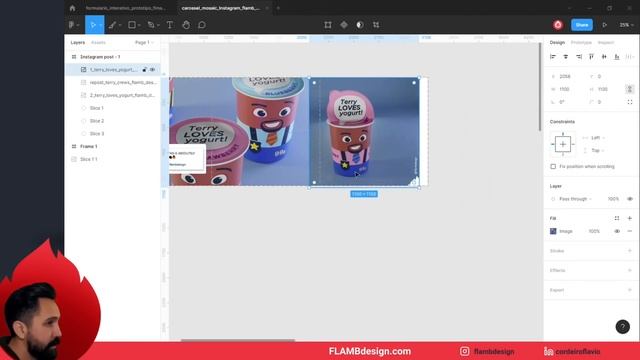Viewport: 640px width, 360px height.
Task: Open Move tool options dropdown arrow
Action: (x=101, y=25)
